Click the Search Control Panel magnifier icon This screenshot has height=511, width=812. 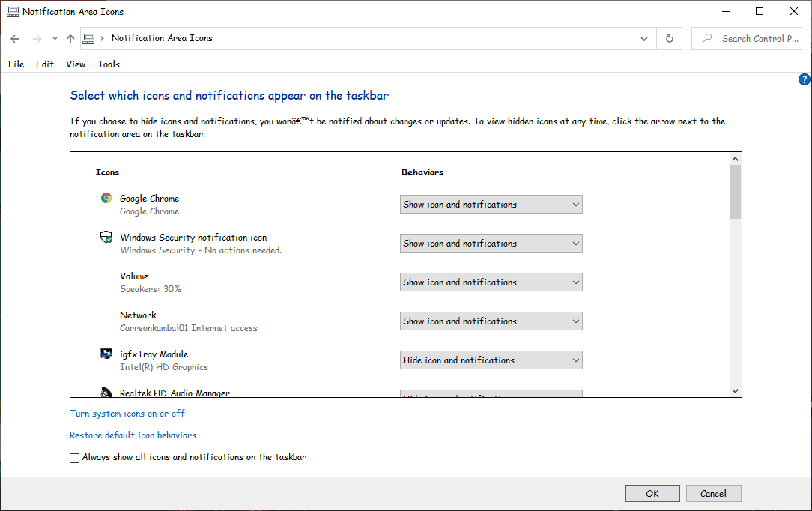click(707, 38)
